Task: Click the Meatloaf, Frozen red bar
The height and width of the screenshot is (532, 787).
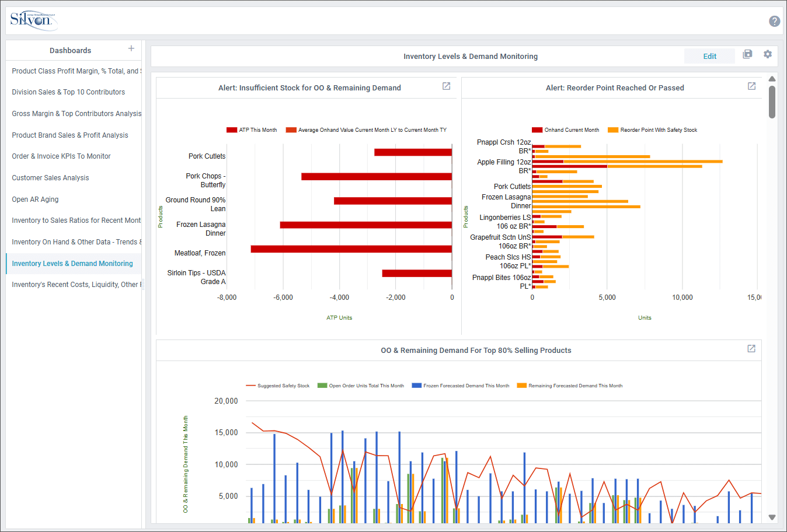Action: pos(351,249)
